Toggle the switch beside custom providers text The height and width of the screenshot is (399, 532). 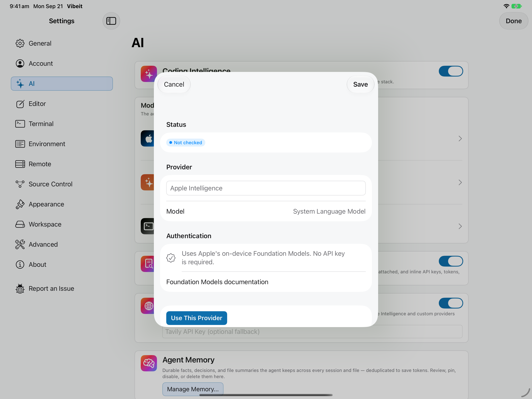coord(451,303)
